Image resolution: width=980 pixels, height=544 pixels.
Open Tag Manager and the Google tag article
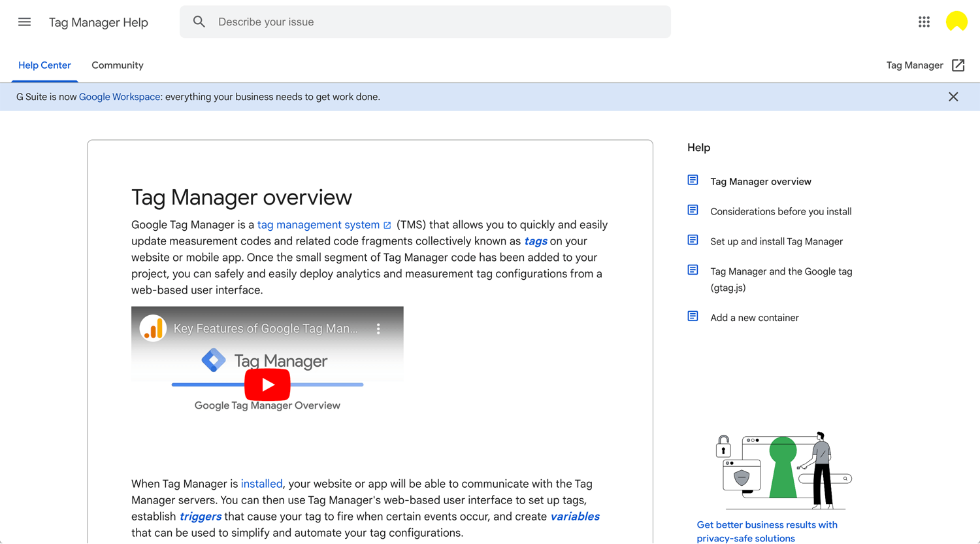click(x=781, y=280)
